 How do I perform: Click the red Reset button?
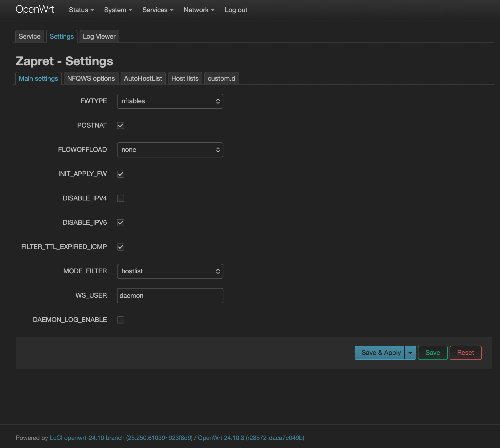tap(466, 353)
